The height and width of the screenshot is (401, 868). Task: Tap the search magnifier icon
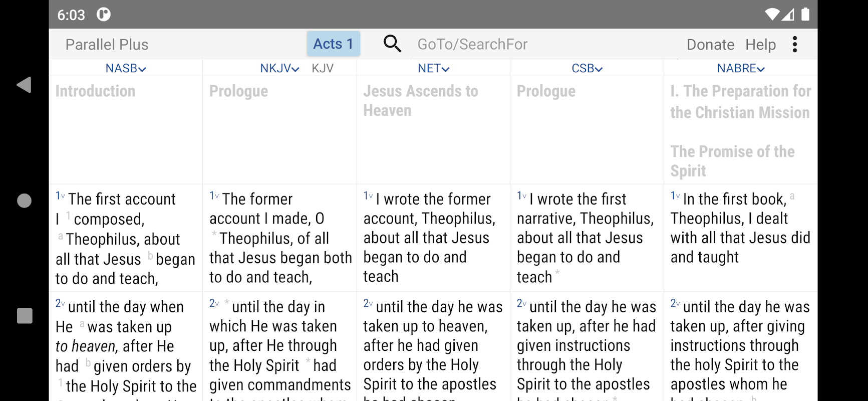[x=392, y=44]
